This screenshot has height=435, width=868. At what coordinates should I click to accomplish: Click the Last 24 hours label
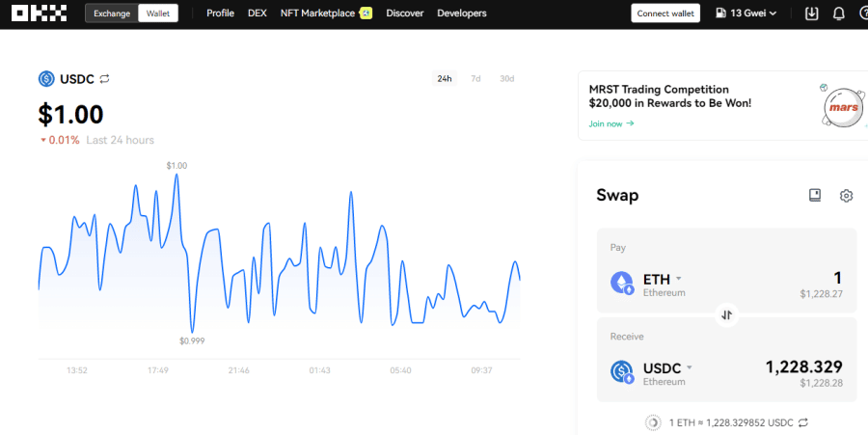pos(121,140)
